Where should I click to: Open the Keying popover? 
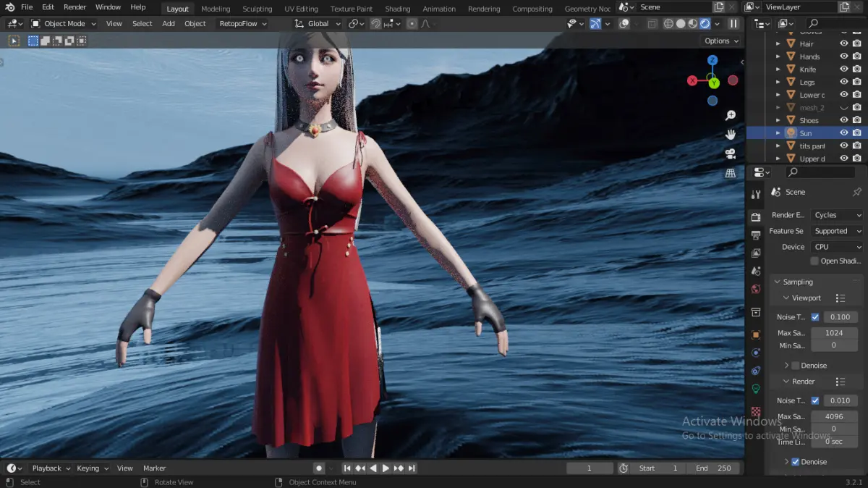92,468
